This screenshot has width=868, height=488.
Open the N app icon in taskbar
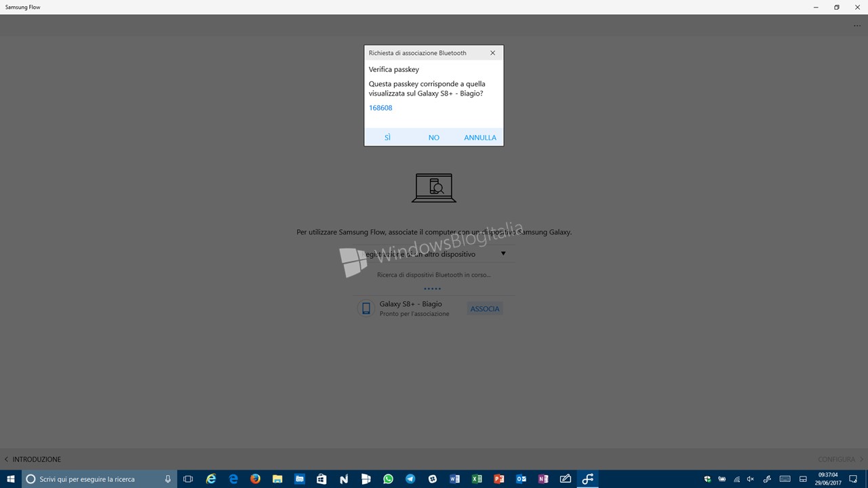click(344, 479)
